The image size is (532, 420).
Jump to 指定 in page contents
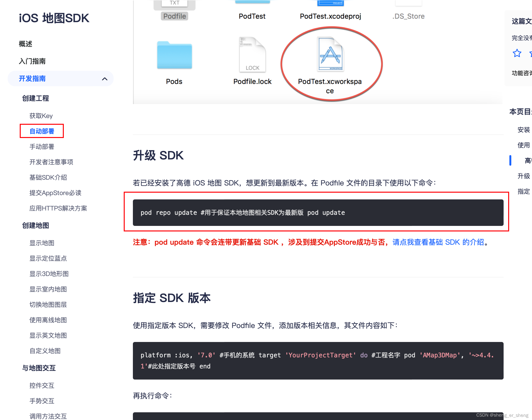[524, 191]
